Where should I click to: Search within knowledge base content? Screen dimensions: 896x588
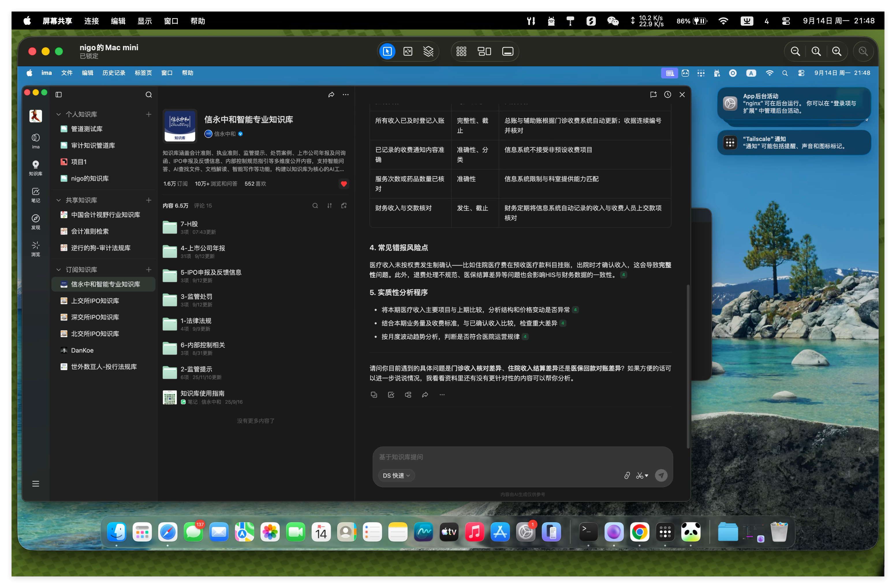(315, 205)
